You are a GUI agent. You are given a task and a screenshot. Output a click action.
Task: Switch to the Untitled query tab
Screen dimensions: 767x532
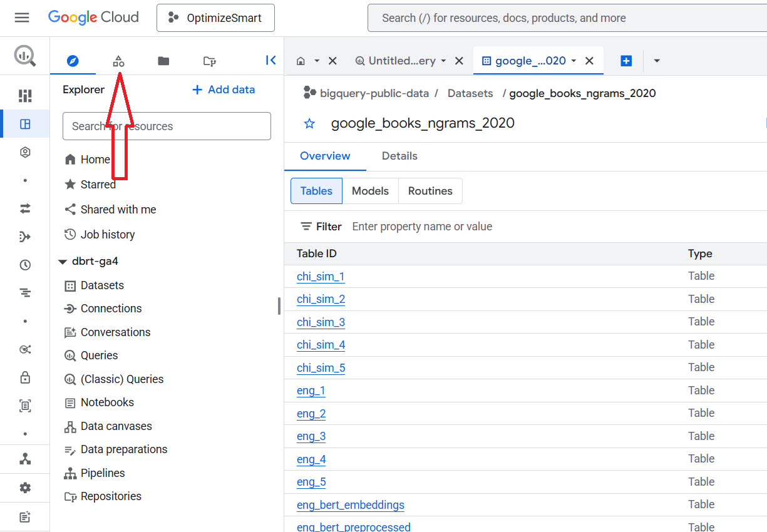tap(395, 61)
